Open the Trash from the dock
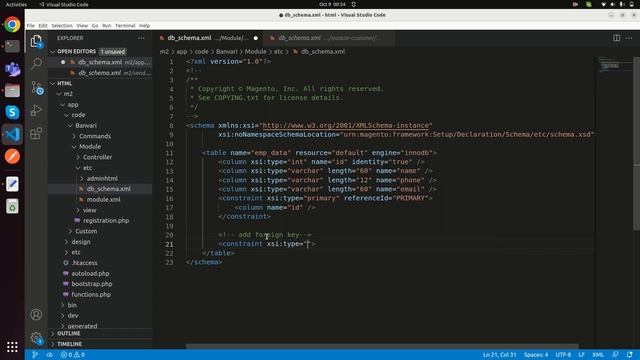The image size is (640, 360). coord(12,207)
